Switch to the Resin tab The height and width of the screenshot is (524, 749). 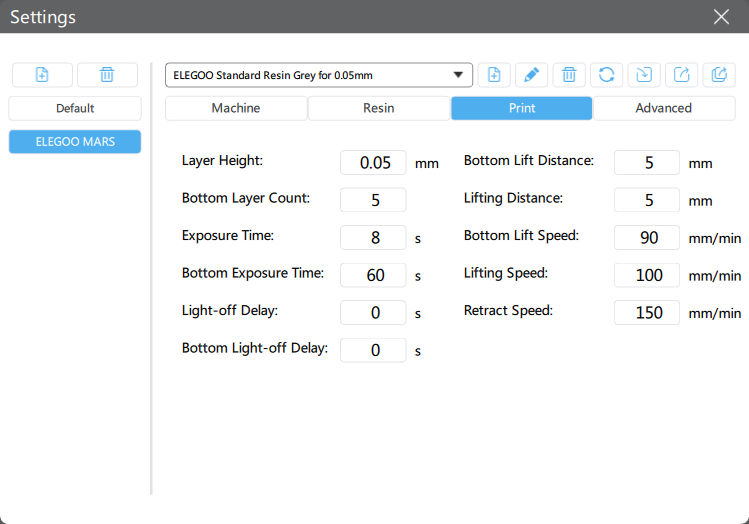[379, 108]
